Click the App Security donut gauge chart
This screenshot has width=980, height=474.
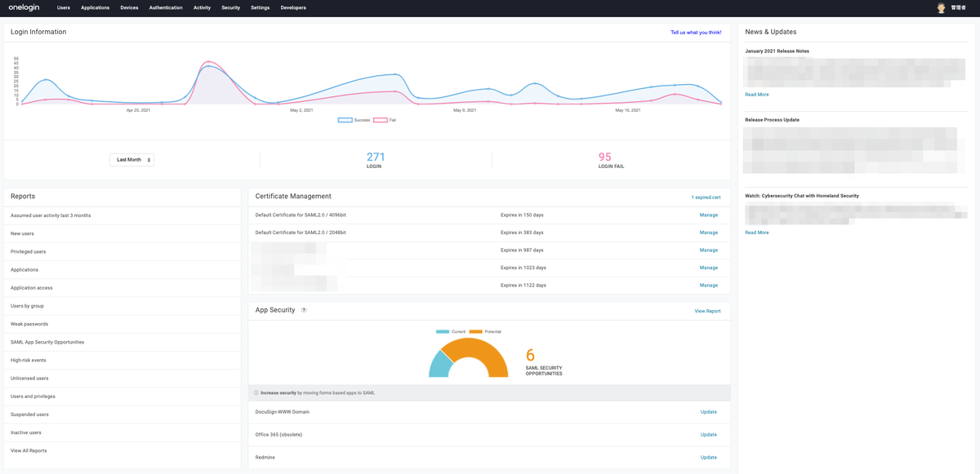[469, 357]
